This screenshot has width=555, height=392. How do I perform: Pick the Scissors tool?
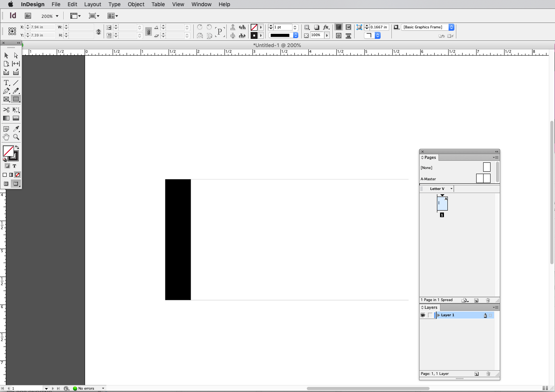pyautogui.click(x=6, y=110)
